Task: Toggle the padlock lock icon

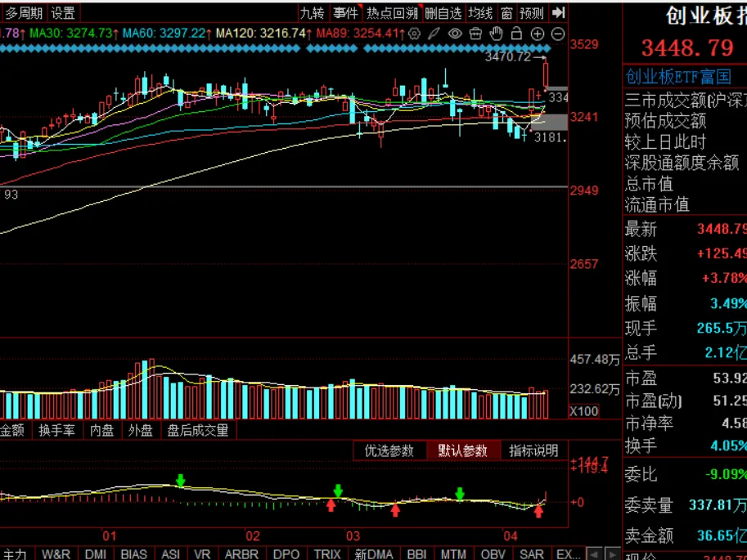Action: tap(516, 34)
